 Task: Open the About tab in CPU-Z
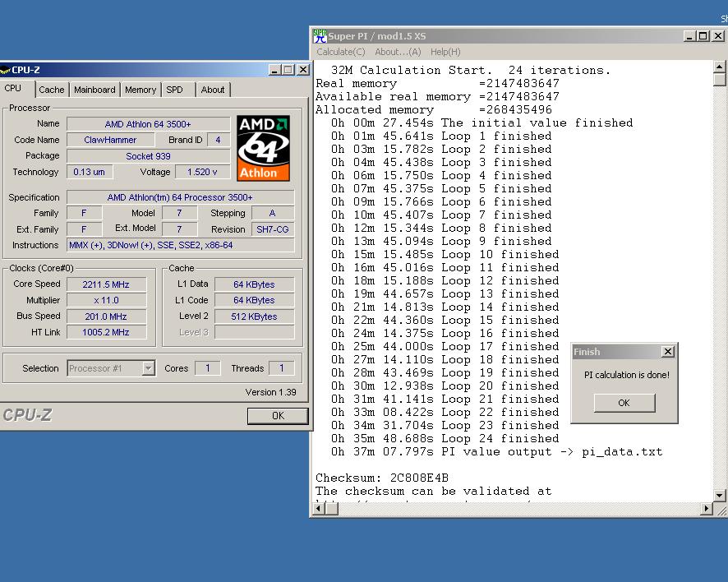tap(213, 90)
